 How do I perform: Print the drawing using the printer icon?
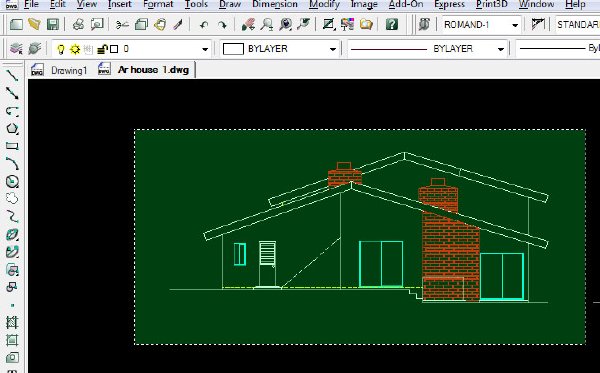coord(78,25)
